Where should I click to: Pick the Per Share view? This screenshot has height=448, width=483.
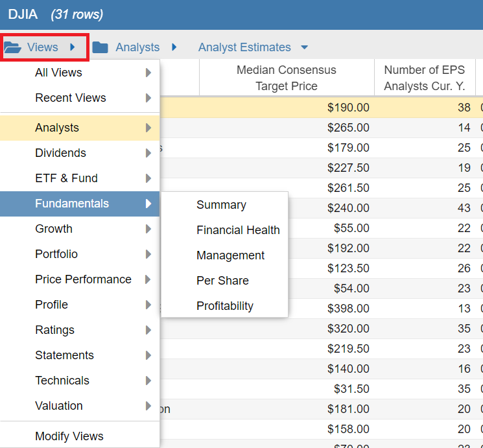[222, 281]
